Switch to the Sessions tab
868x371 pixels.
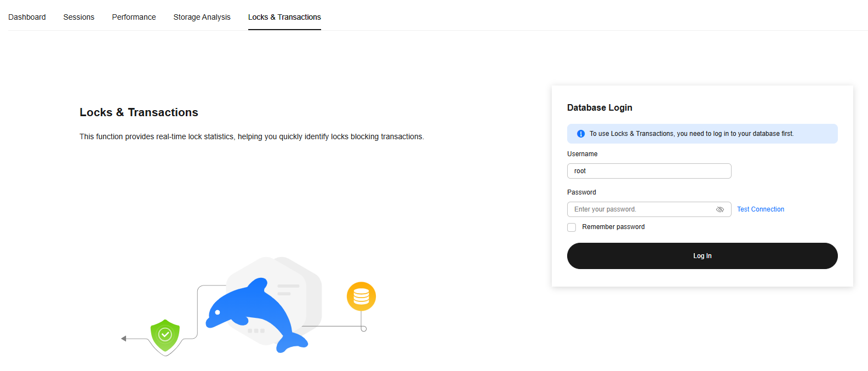click(x=79, y=17)
